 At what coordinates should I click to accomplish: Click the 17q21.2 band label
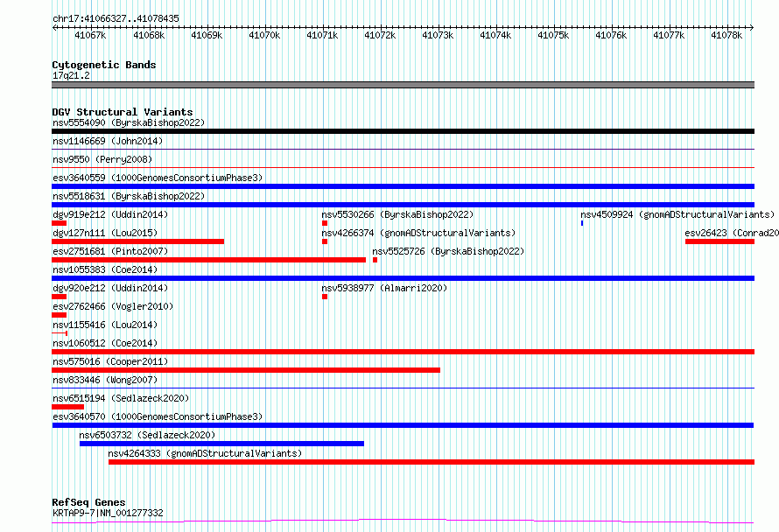(x=71, y=75)
